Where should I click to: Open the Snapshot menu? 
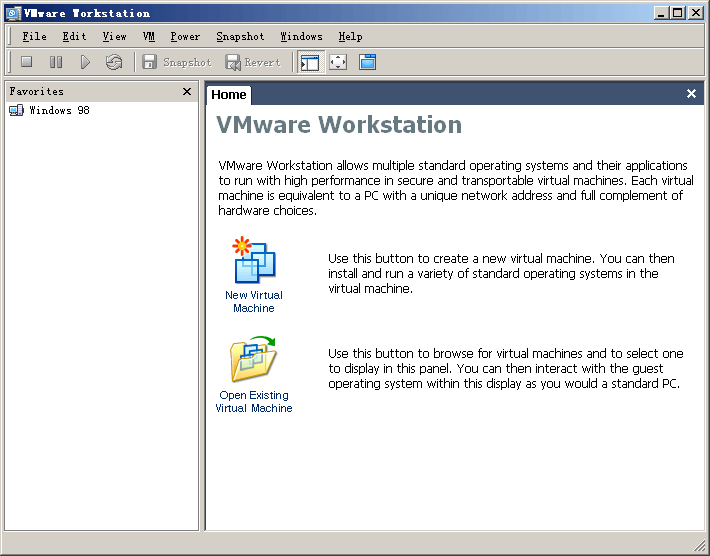(240, 36)
